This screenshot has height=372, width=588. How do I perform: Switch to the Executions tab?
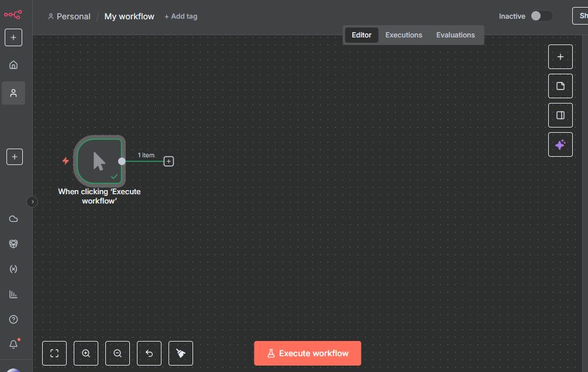pyautogui.click(x=403, y=35)
